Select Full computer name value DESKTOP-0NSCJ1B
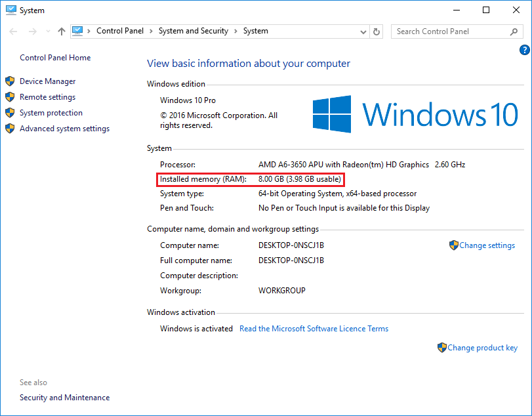532x416 pixels. click(x=291, y=260)
